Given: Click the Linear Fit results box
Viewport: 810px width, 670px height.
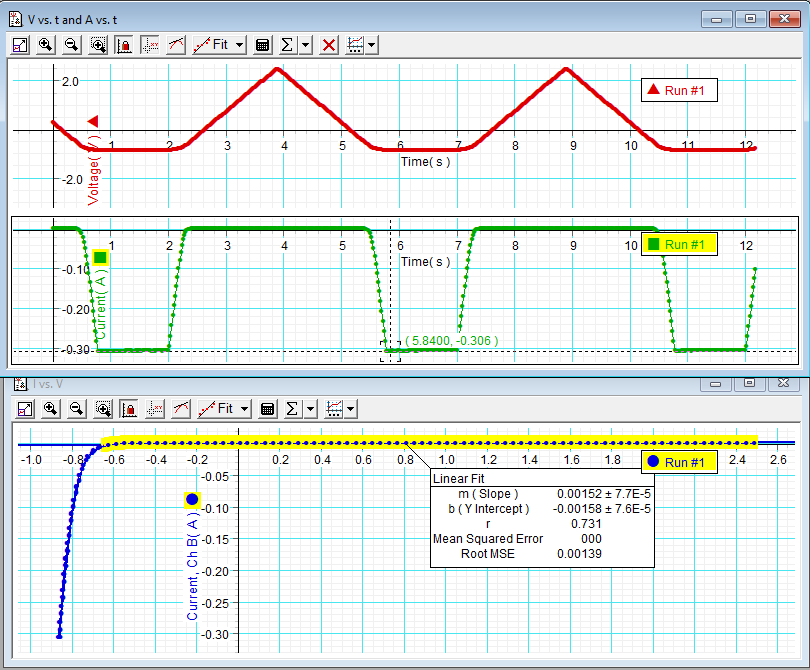Looking at the screenshot, I should coord(543,518).
